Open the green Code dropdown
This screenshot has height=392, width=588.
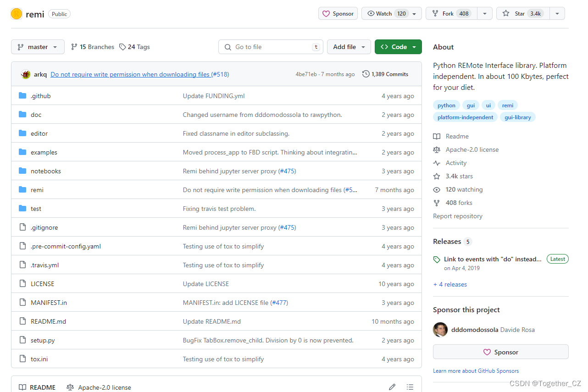click(398, 47)
